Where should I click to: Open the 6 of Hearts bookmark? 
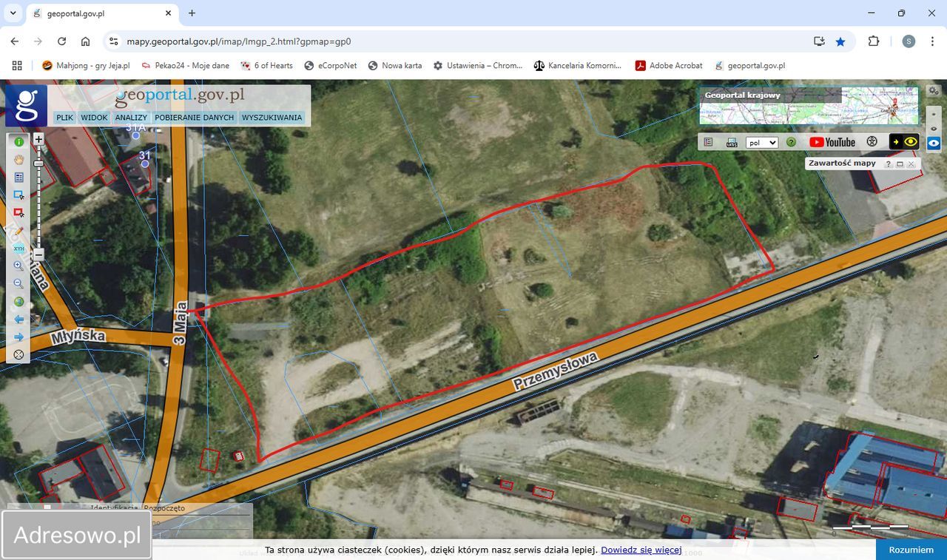pyautogui.click(x=266, y=65)
